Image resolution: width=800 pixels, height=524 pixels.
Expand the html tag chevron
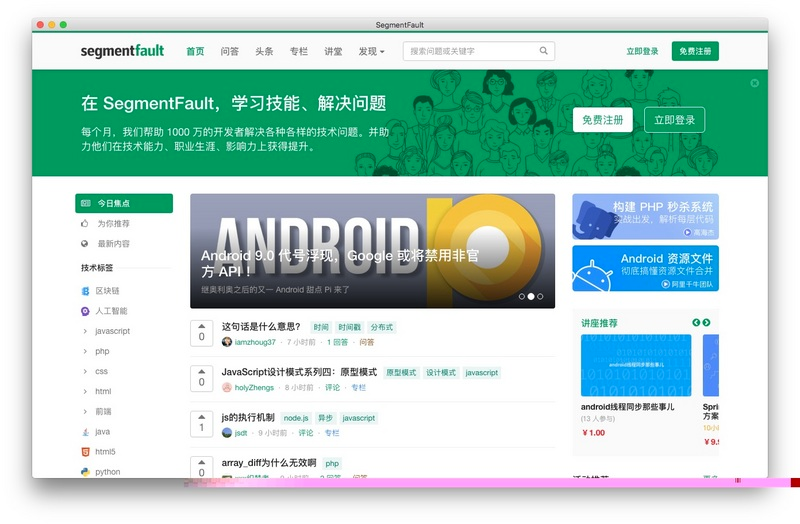[85, 391]
